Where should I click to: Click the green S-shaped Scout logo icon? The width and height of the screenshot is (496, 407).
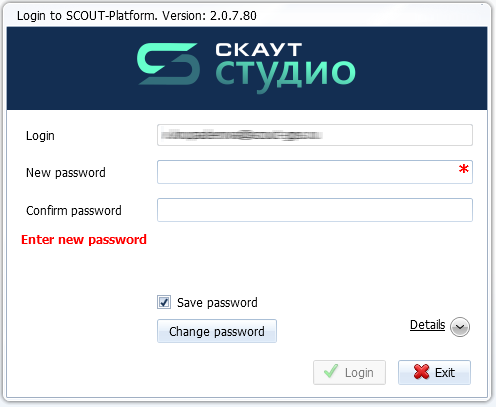(168, 64)
